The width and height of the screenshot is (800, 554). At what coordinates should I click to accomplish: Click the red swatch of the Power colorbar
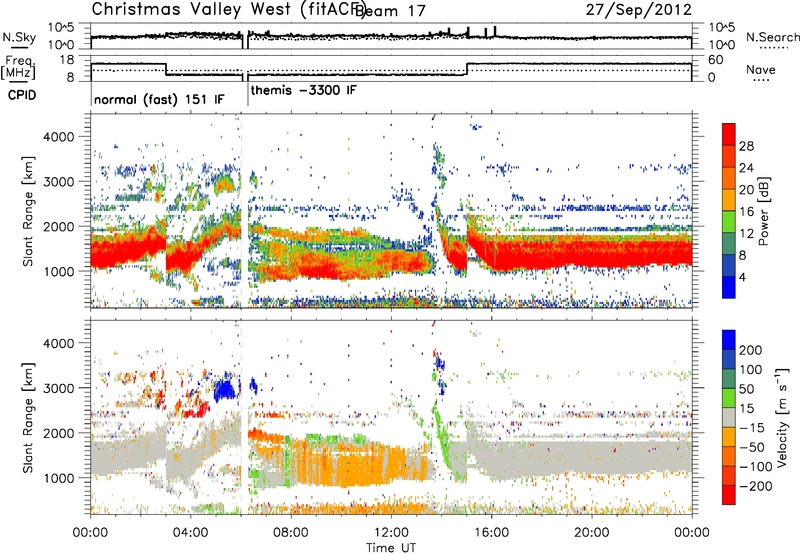(x=729, y=134)
